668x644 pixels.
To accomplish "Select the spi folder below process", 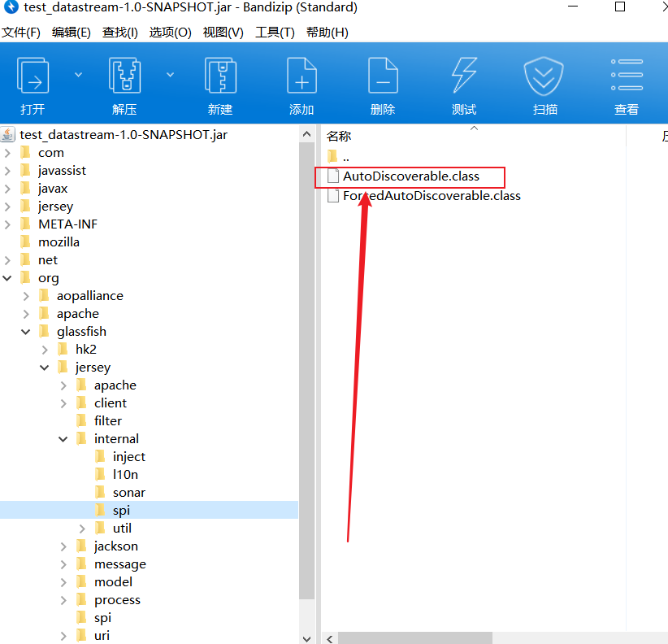I will (x=102, y=618).
